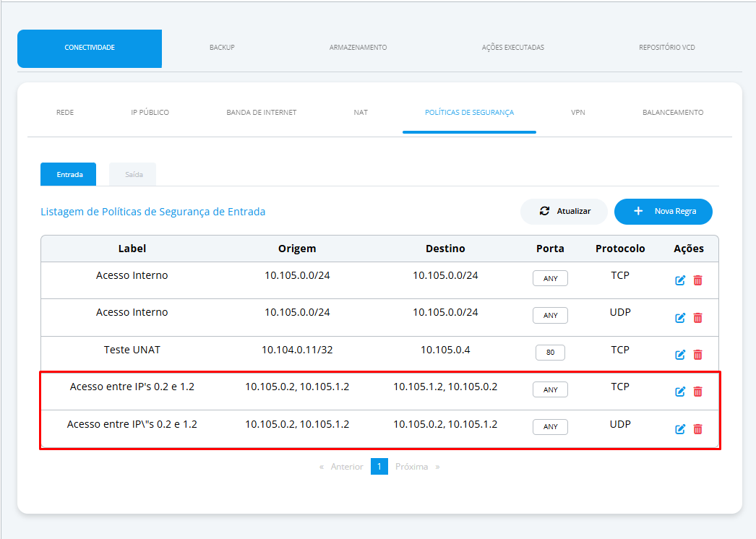Open the Conectividade tab
The image size is (756, 539).
point(90,48)
